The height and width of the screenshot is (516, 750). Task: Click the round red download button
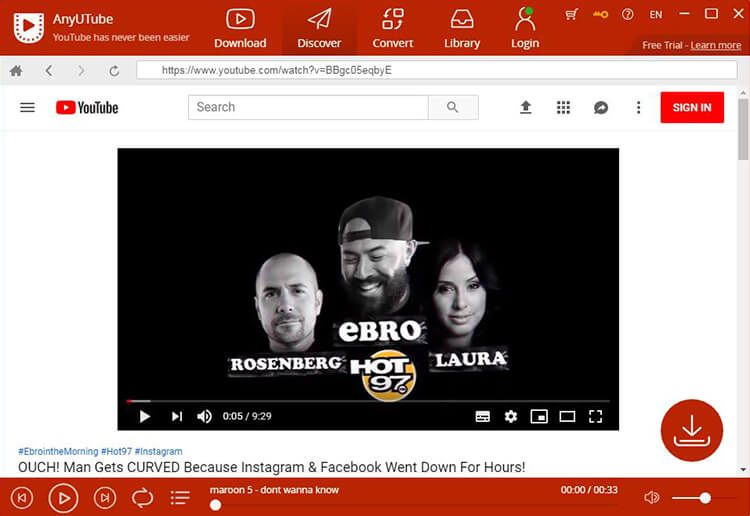click(x=692, y=430)
